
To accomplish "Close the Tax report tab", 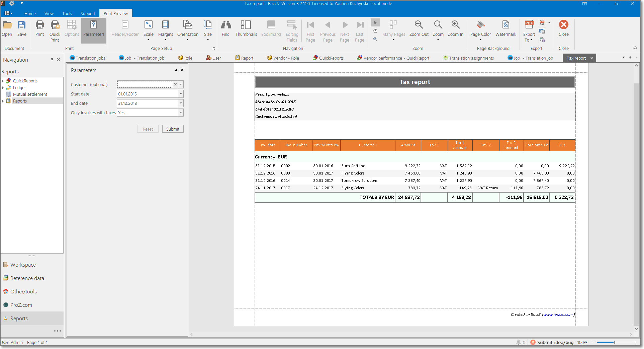I will (x=591, y=58).
